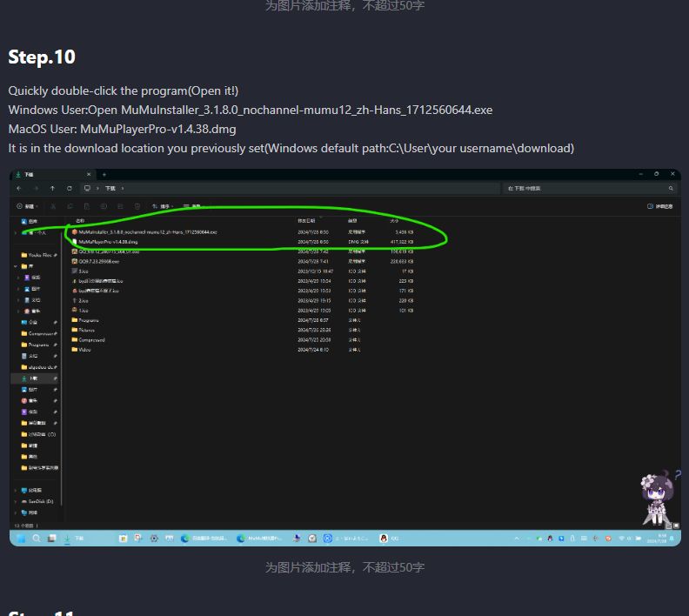This screenshot has width=689, height=616.
Task: Sort by the 修改日期 (Date modified) column header
Action: [306, 221]
